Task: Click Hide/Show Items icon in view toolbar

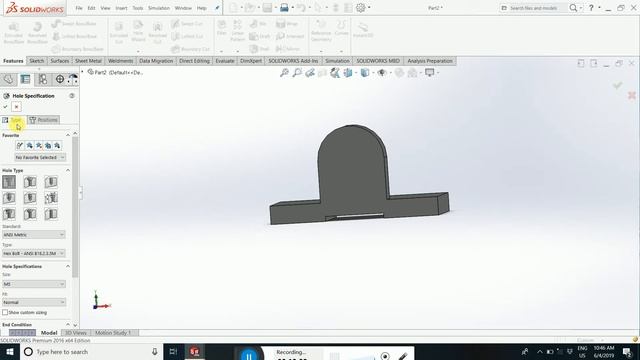Action: click(382, 73)
